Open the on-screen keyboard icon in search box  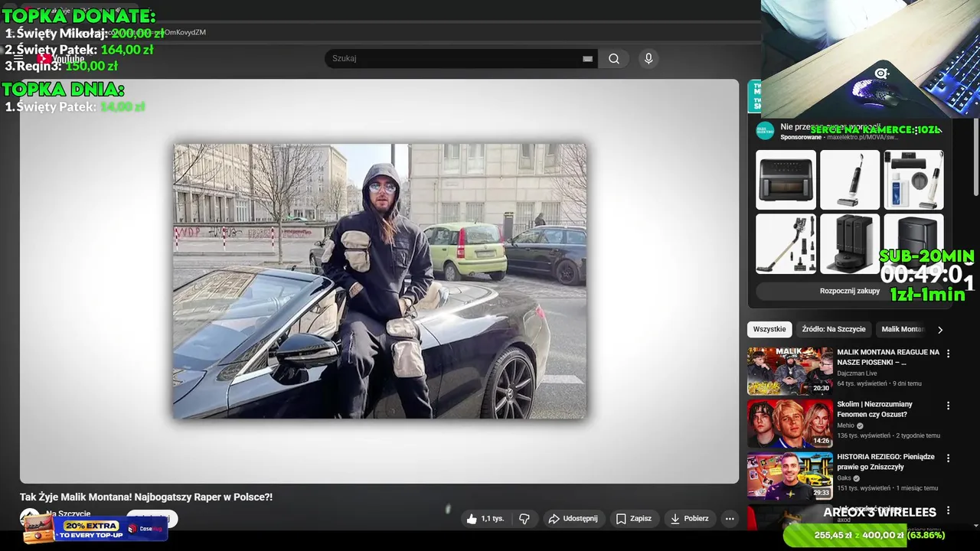click(x=587, y=59)
